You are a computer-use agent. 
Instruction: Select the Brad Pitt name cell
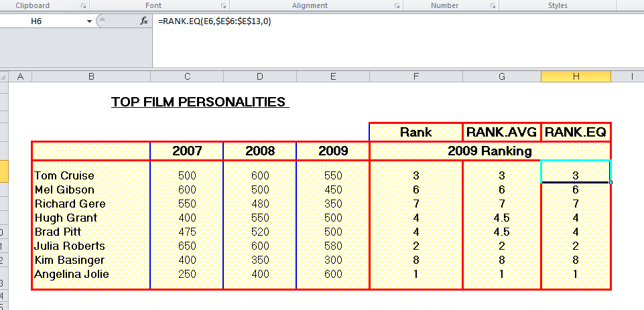[x=91, y=232]
